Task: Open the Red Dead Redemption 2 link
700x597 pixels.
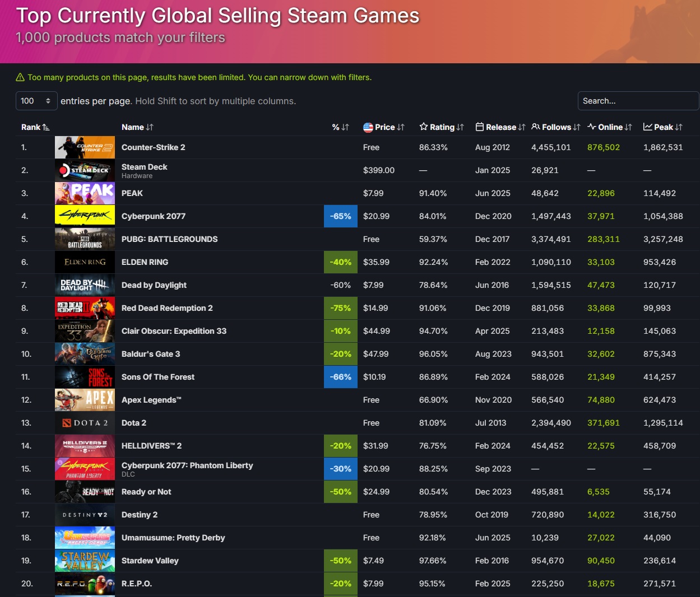Action: coord(167,308)
